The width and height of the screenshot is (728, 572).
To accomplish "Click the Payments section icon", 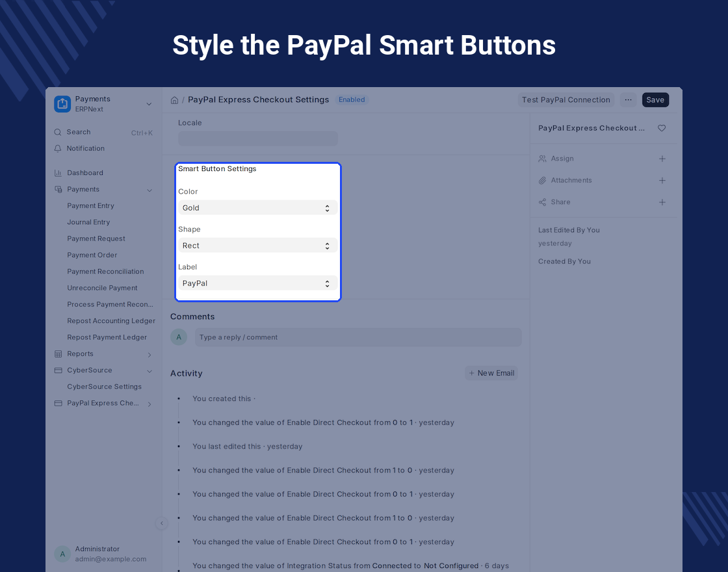I will click(58, 189).
